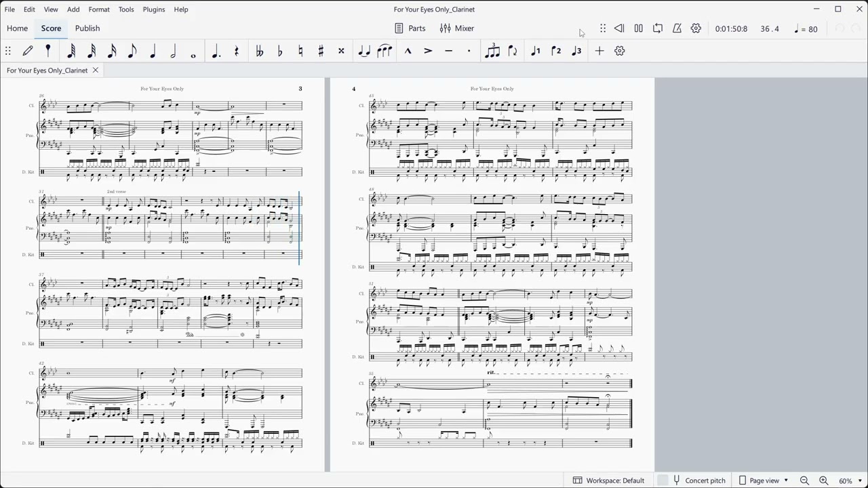Open the Help menu

(x=181, y=9)
